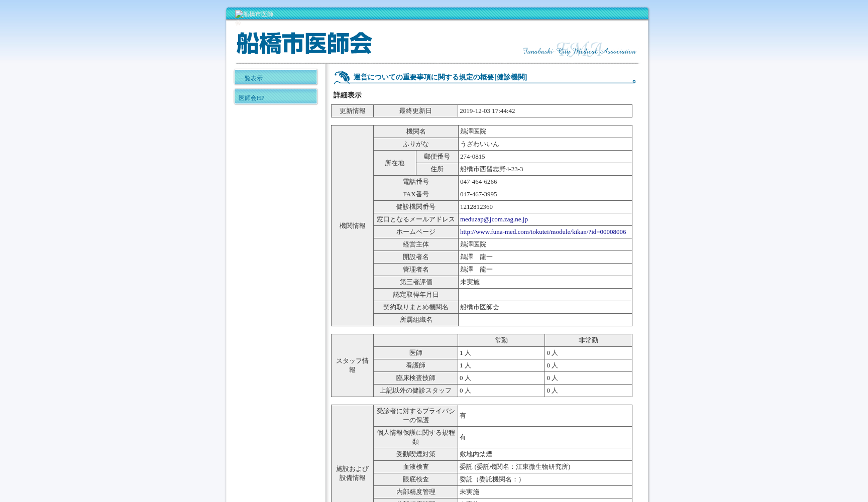Click the 常勤 column header
This screenshot has width=868, height=502.
(x=501, y=340)
